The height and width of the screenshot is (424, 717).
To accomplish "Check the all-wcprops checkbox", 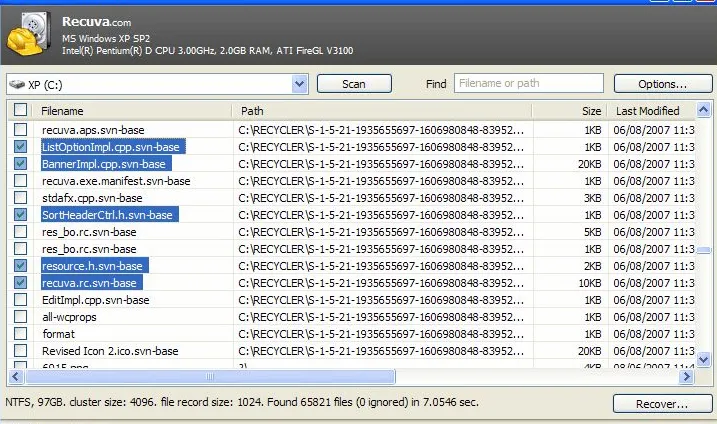I will click(20, 317).
